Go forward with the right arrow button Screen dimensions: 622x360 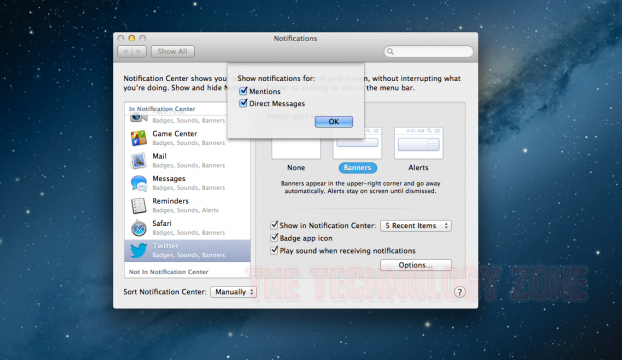click(140, 52)
